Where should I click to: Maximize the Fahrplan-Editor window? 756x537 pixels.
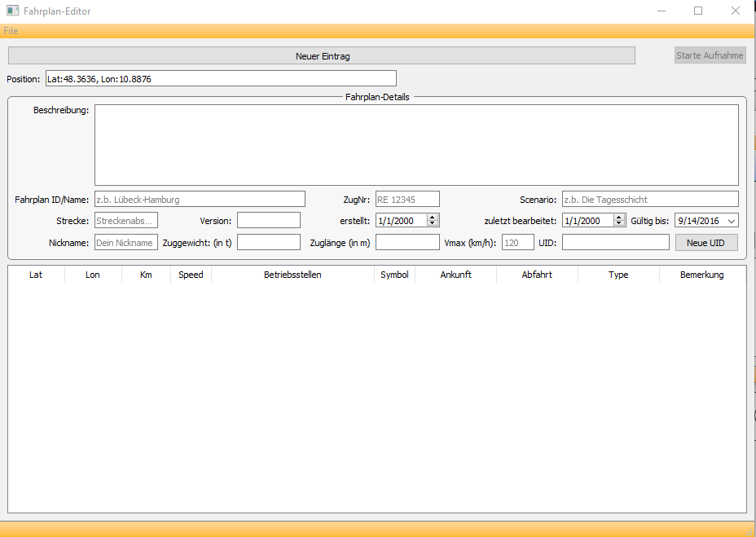pyautogui.click(x=698, y=11)
